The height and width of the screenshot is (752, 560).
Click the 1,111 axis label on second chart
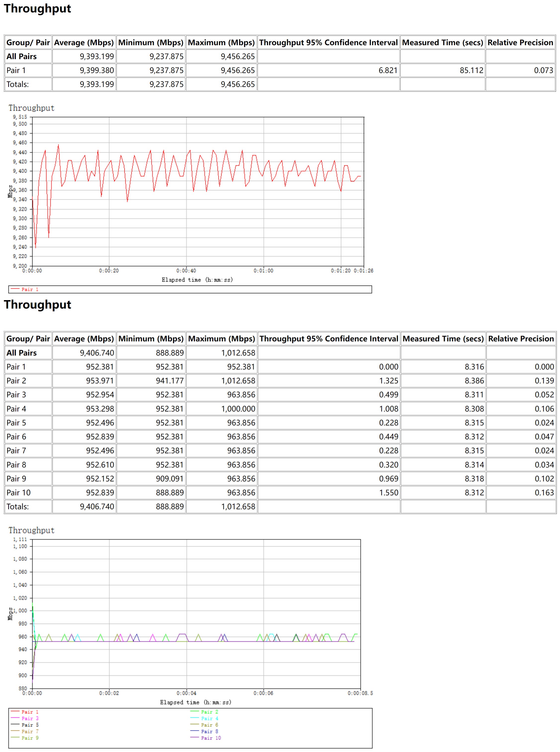click(20, 539)
